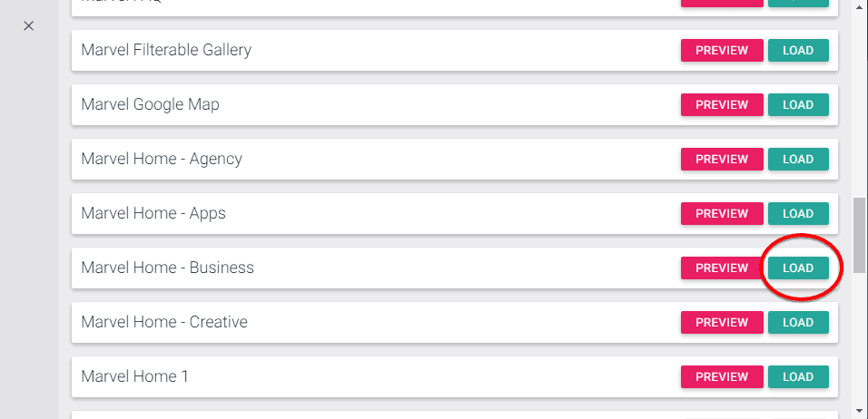Load Marvel Home - Apps template
This screenshot has width=868, height=419.
pyautogui.click(x=798, y=214)
